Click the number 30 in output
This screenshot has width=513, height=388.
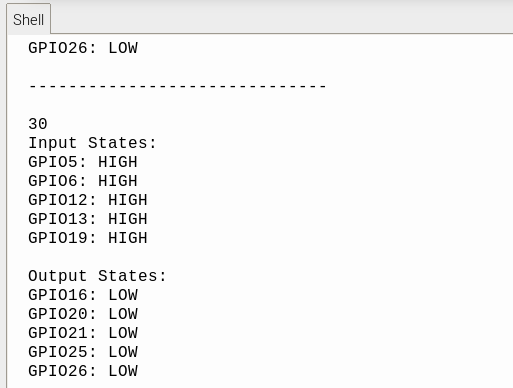[x=38, y=124]
